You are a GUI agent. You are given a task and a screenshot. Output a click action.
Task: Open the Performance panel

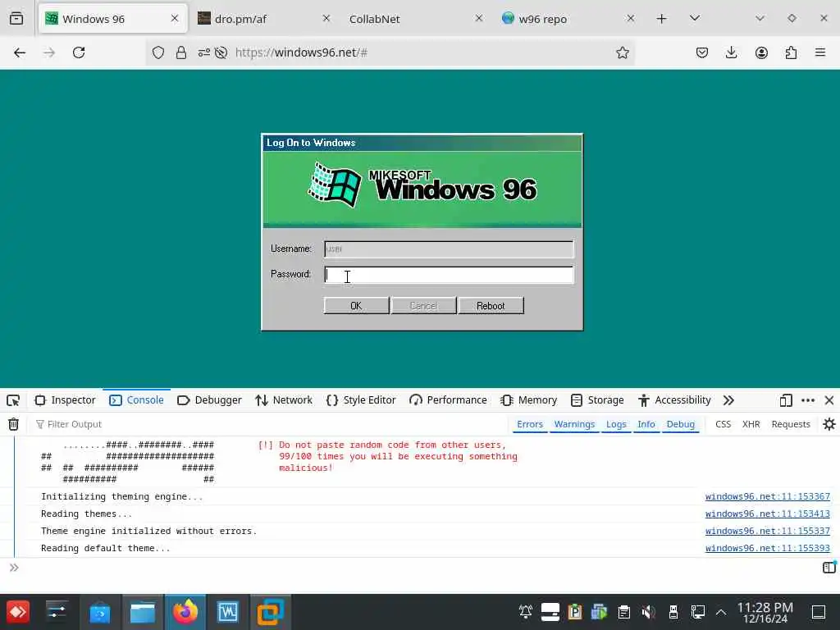pos(449,400)
